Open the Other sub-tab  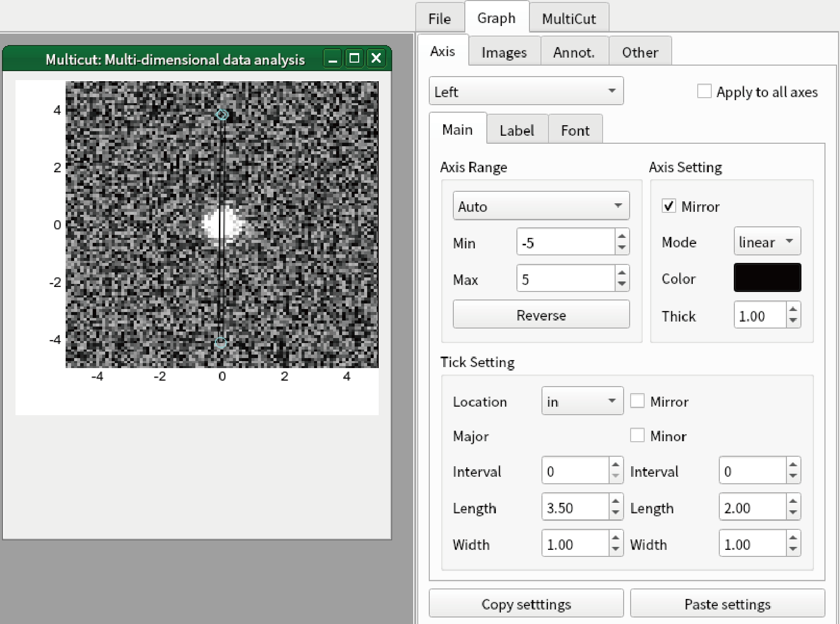tap(640, 52)
